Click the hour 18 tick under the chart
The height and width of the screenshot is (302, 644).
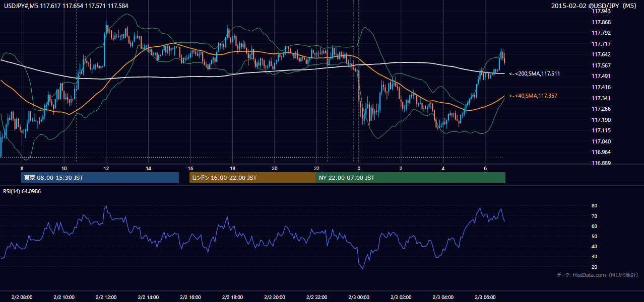point(232,168)
